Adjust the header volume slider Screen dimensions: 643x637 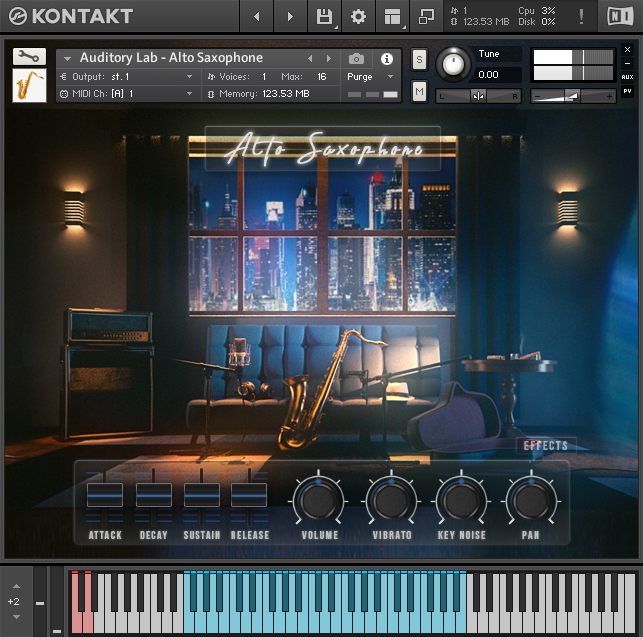click(x=573, y=96)
